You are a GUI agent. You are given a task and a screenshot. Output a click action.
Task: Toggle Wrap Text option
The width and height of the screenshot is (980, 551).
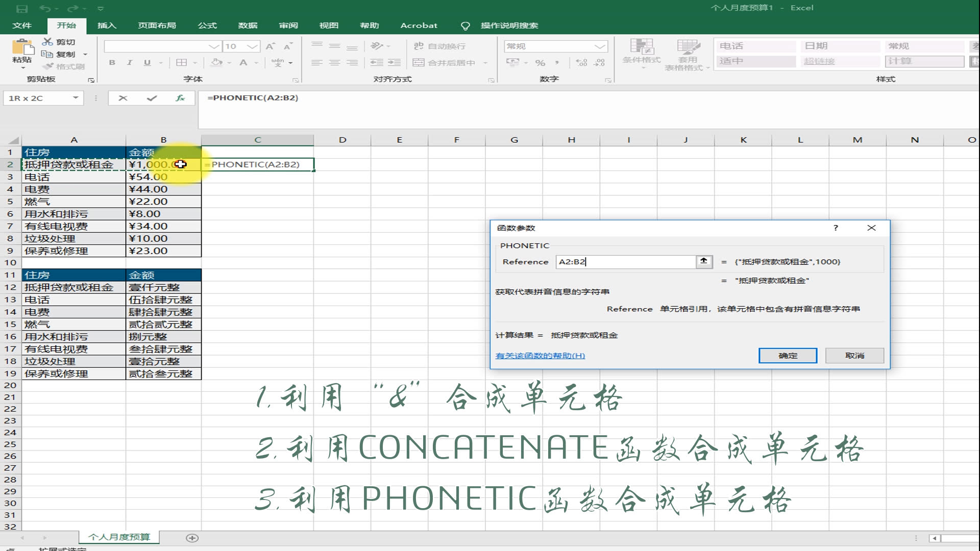[440, 46]
